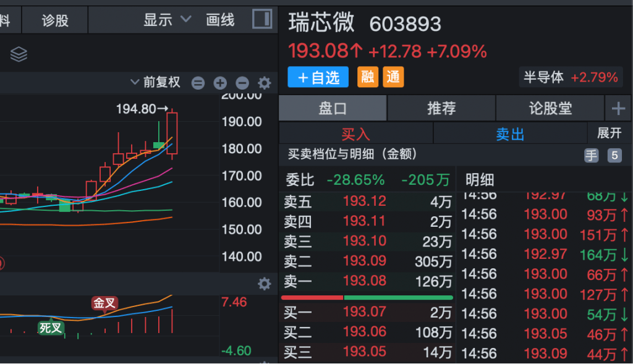Click the trade detail row with 164万
The width and height of the screenshot is (633, 364).
click(x=545, y=254)
